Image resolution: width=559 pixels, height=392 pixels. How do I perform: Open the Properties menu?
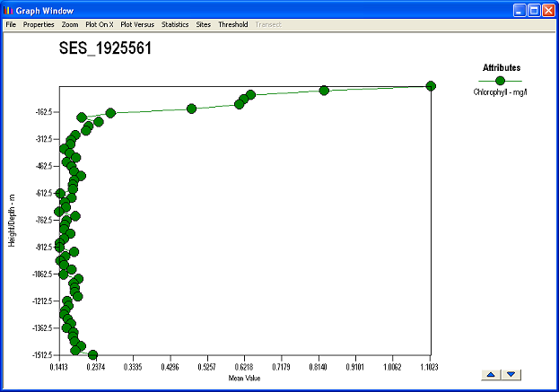39,24
